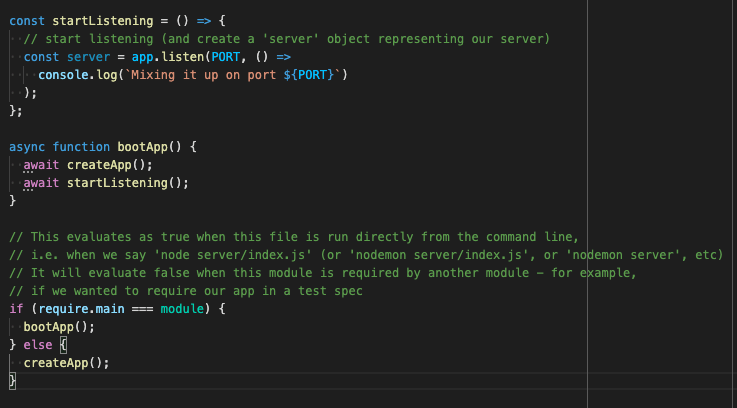Click the createApp() call inside the else block

click(66, 362)
